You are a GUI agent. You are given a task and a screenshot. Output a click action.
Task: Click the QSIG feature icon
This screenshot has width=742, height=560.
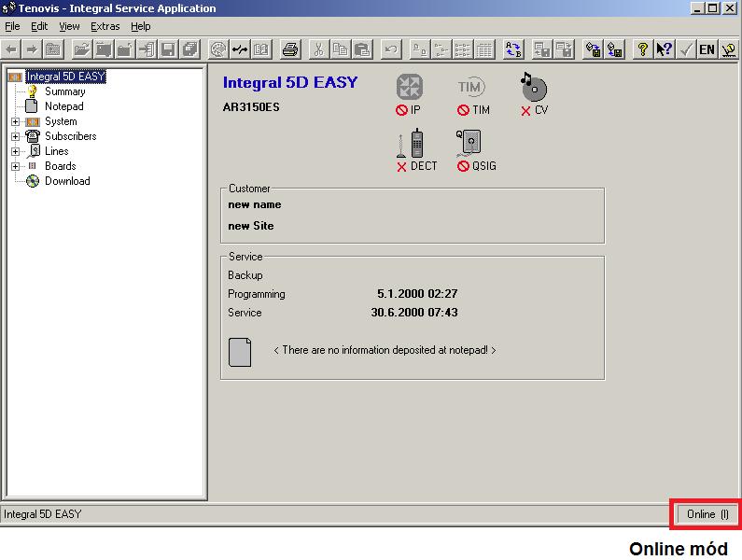click(469, 144)
